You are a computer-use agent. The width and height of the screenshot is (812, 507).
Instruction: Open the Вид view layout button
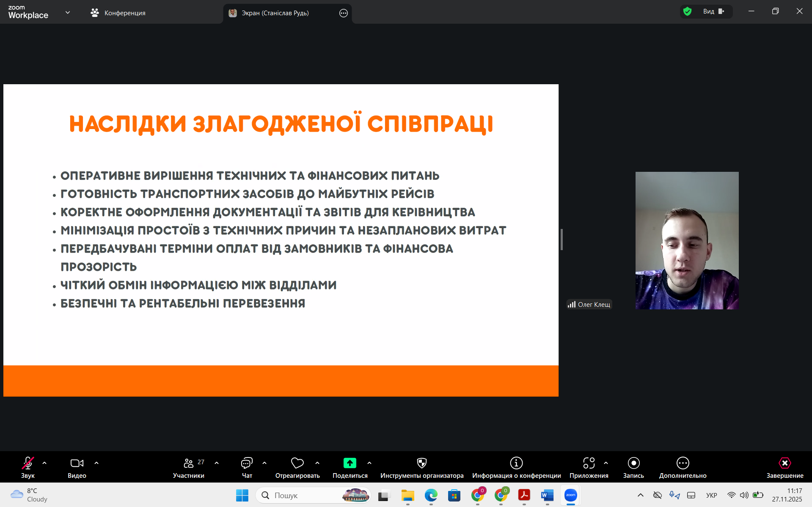[713, 11]
